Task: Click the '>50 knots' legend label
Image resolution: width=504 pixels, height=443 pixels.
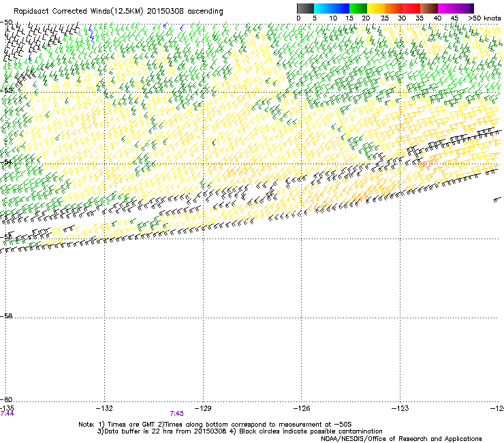Action: (x=484, y=18)
